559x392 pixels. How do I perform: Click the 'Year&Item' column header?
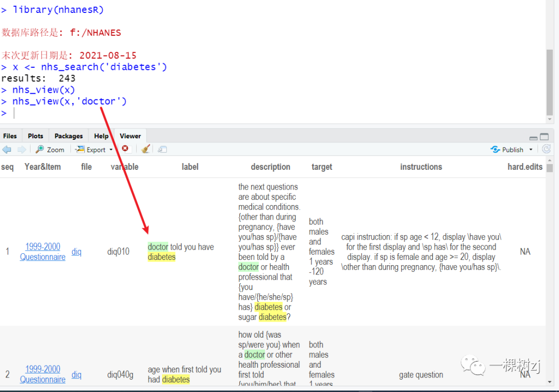pyautogui.click(x=42, y=167)
